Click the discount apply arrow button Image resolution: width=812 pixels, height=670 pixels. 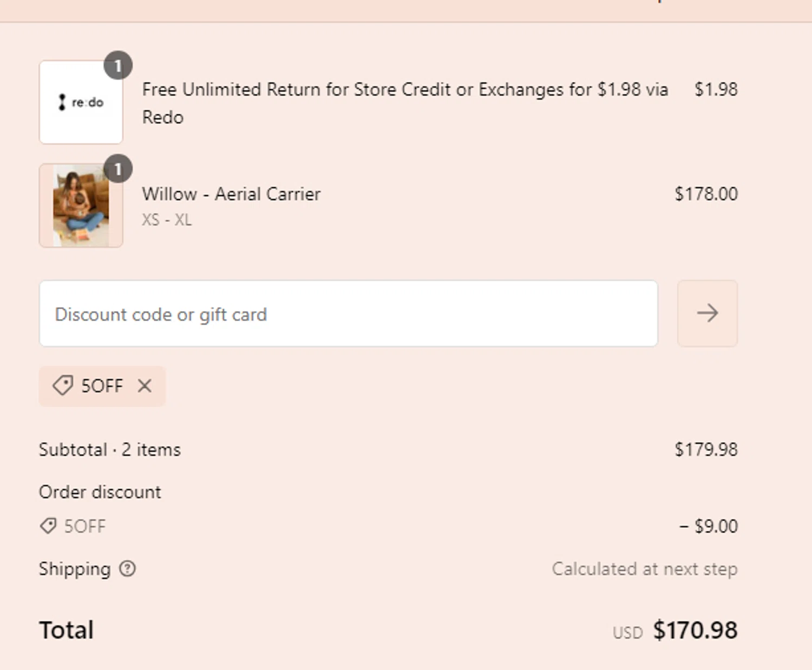click(x=707, y=313)
